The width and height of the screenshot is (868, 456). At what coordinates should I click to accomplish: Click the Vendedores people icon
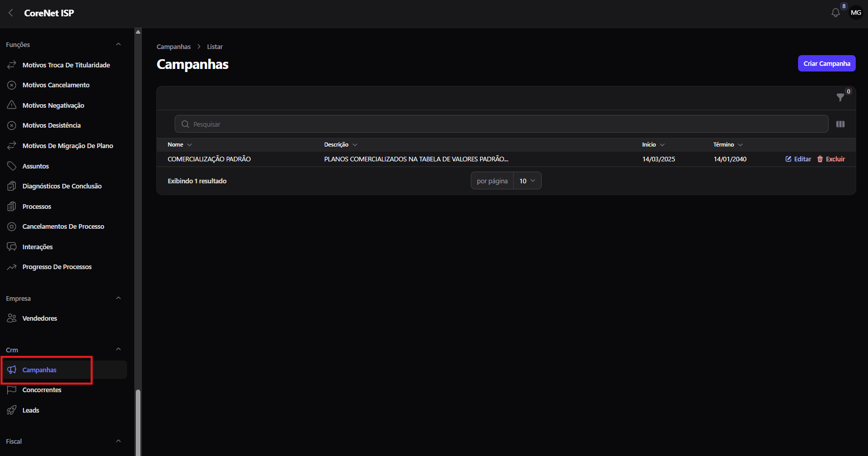click(x=12, y=318)
